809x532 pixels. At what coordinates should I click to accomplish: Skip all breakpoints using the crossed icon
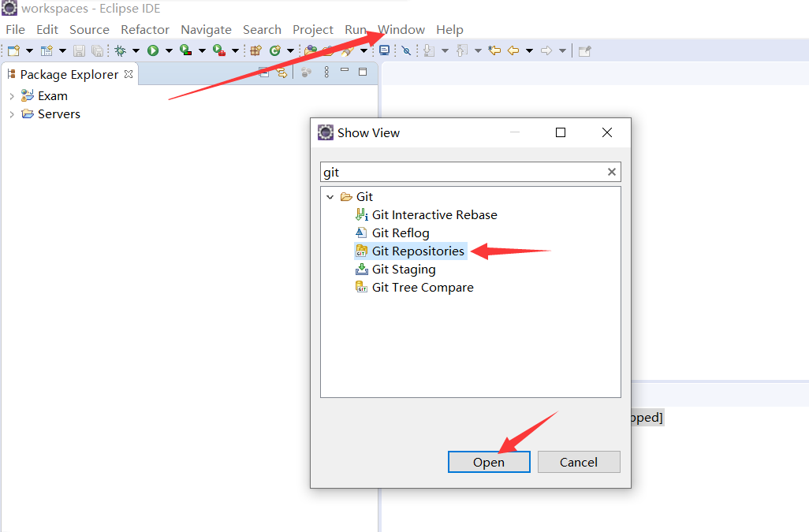click(x=407, y=50)
